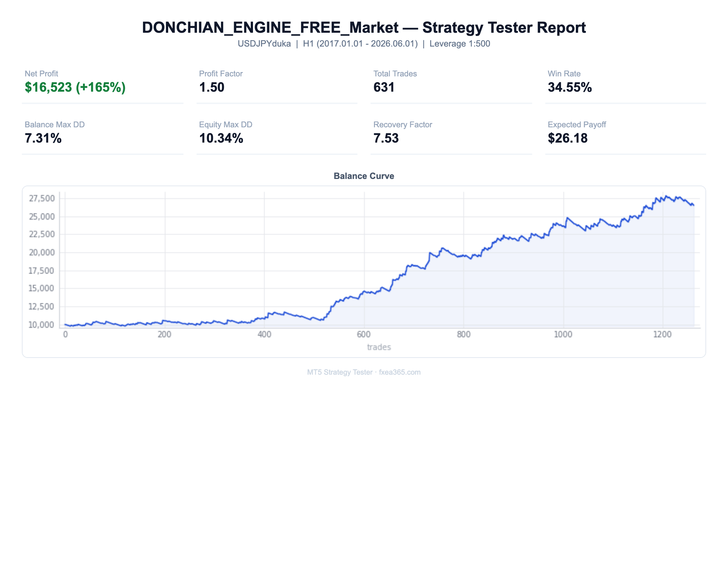Screen dimensions: 728x582
Task: Click the 200 x-axis tick label
Action: [165, 335]
